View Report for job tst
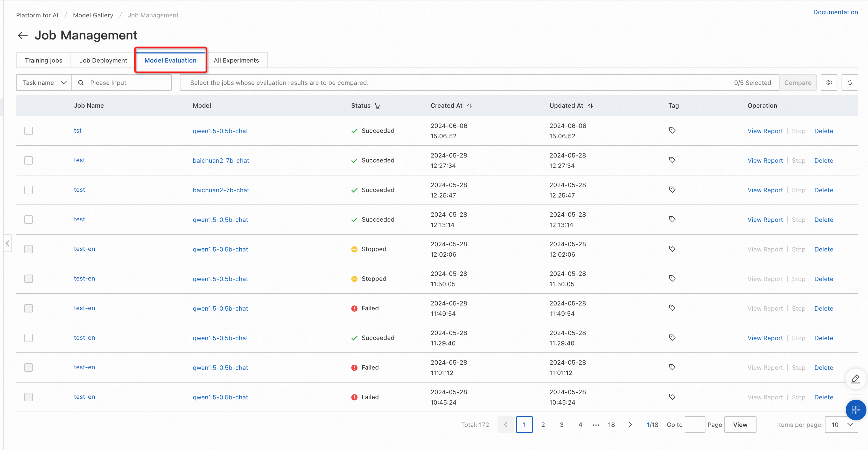 coord(765,131)
